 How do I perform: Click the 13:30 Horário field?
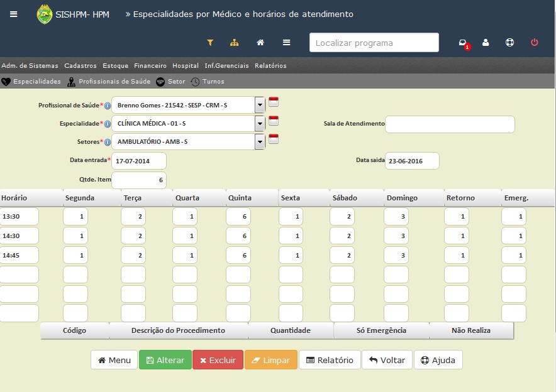pos(19,216)
